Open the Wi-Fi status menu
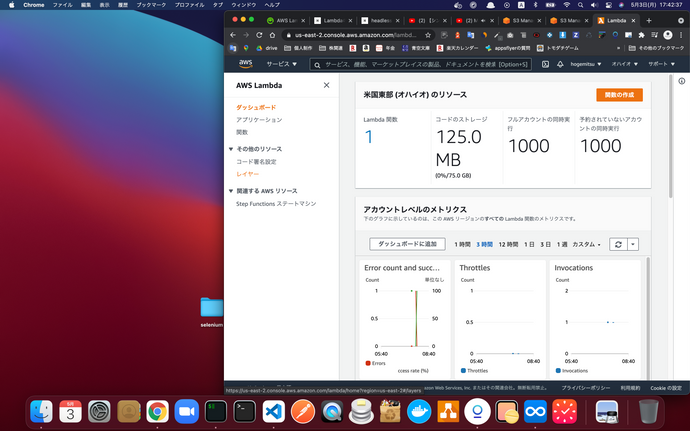 tap(567, 5)
